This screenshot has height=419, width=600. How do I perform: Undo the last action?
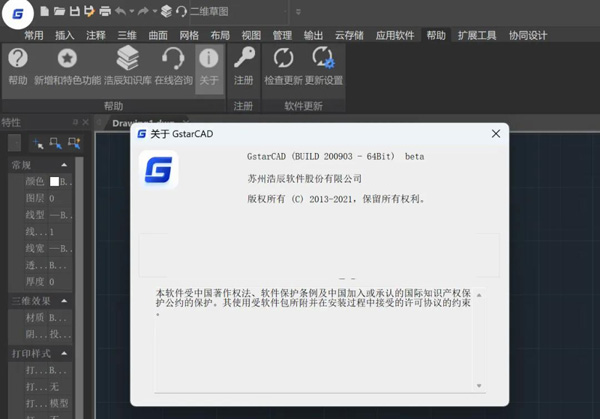[120, 11]
